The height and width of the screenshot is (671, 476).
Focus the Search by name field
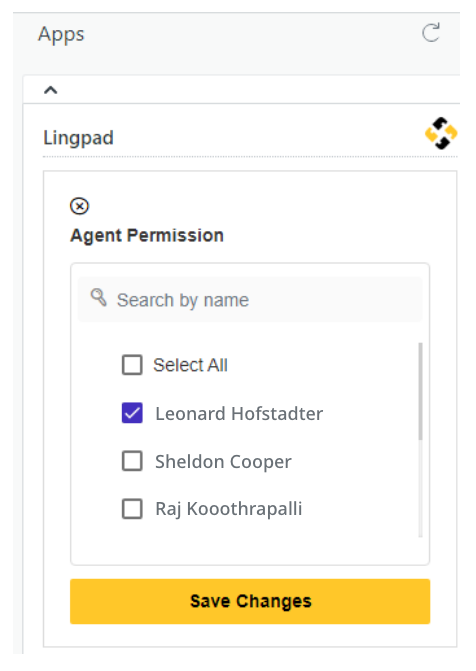[250, 300]
